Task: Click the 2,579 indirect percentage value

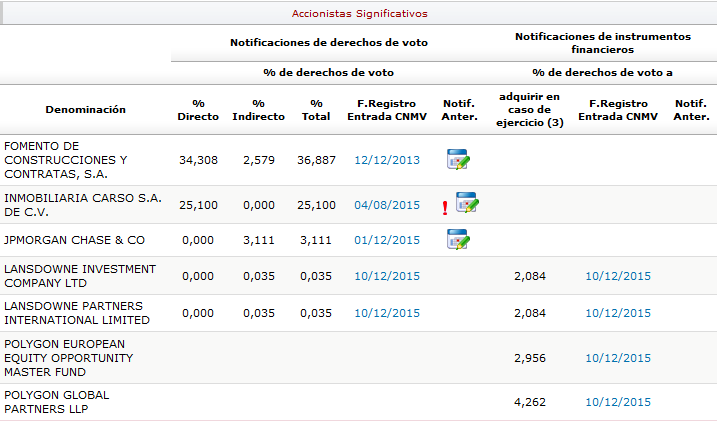Action: (x=259, y=160)
